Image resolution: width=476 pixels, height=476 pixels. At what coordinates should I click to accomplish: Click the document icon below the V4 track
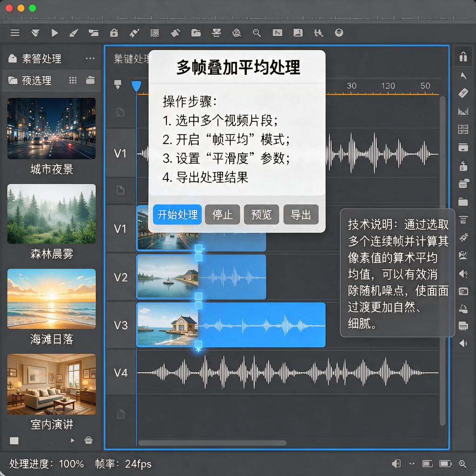pyautogui.click(x=121, y=414)
